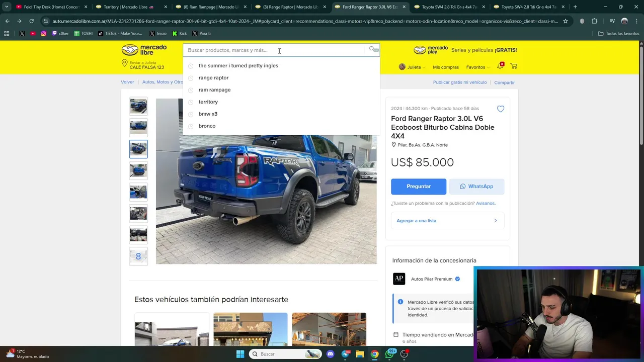Click the browser address bar
The height and width of the screenshot is (362, 644).
tap(304, 21)
